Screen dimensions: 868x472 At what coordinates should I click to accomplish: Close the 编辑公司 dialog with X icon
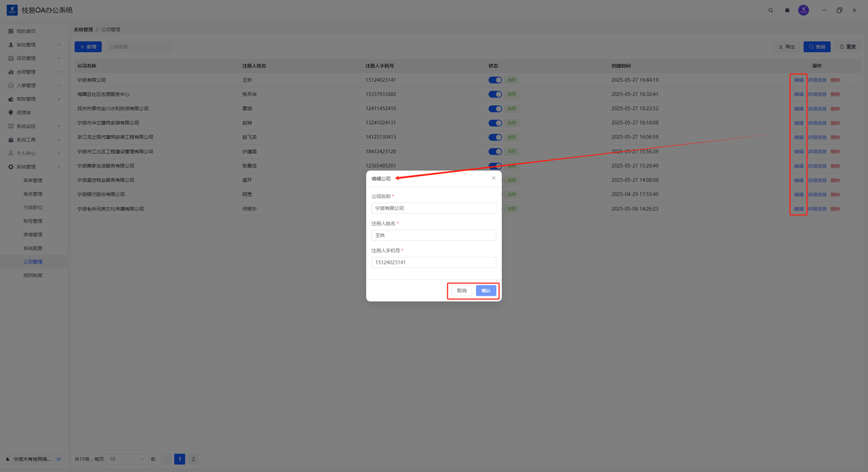point(493,178)
